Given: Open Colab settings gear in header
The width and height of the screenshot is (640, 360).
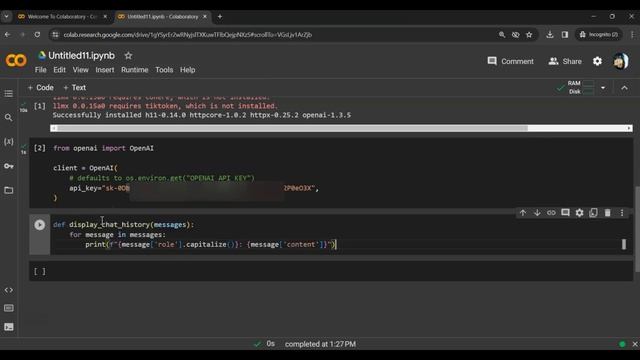Looking at the screenshot, I should pos(598,61).
